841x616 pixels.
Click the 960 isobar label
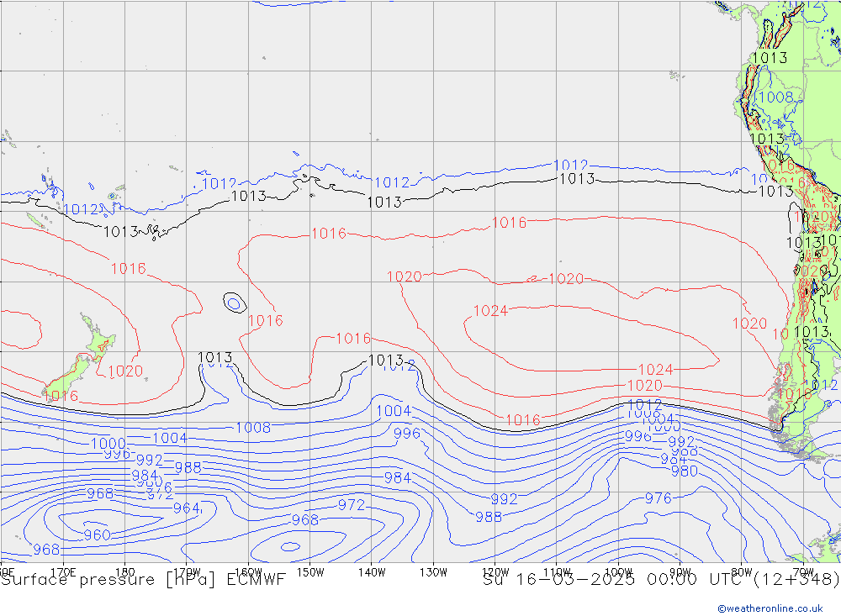97,535
